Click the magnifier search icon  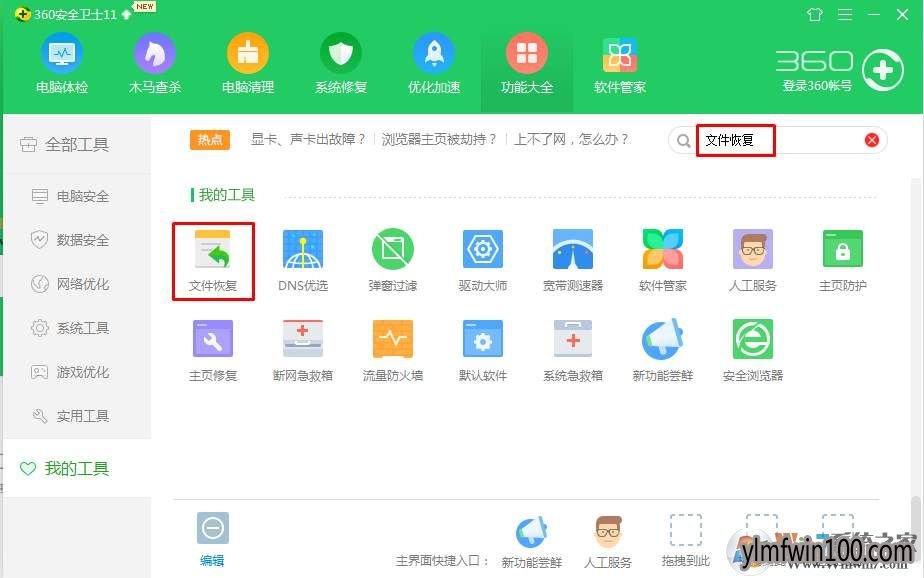[x=684, y=141]
